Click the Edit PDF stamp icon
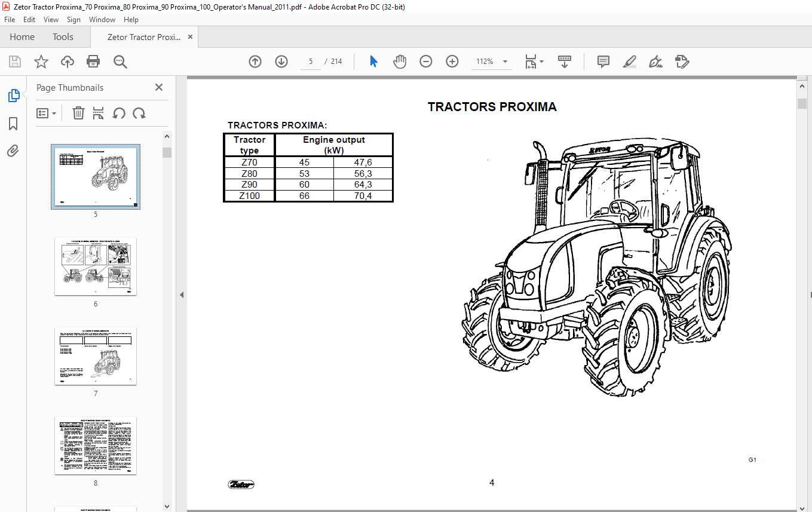Image resolution: width=812 pixels, height=512 pixels. click(682, 62)
